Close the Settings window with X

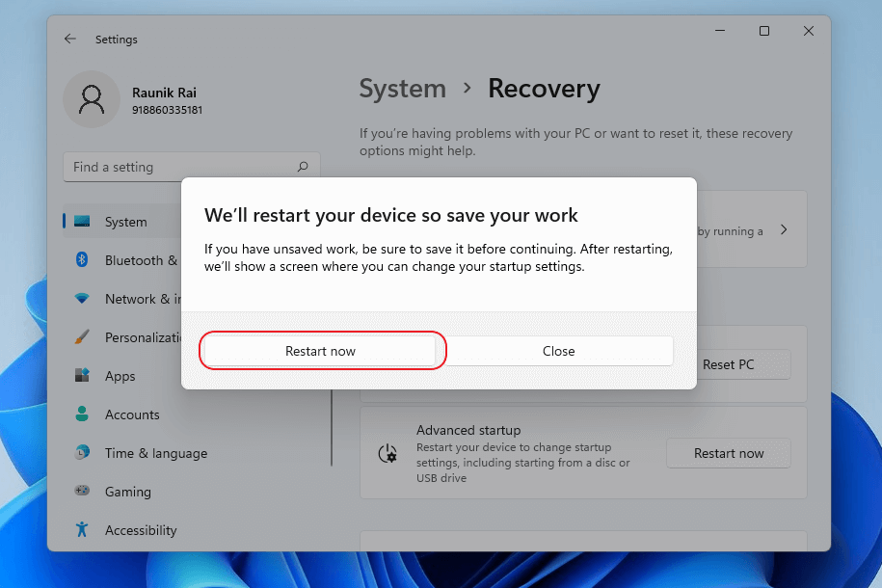tap(809, 31)
